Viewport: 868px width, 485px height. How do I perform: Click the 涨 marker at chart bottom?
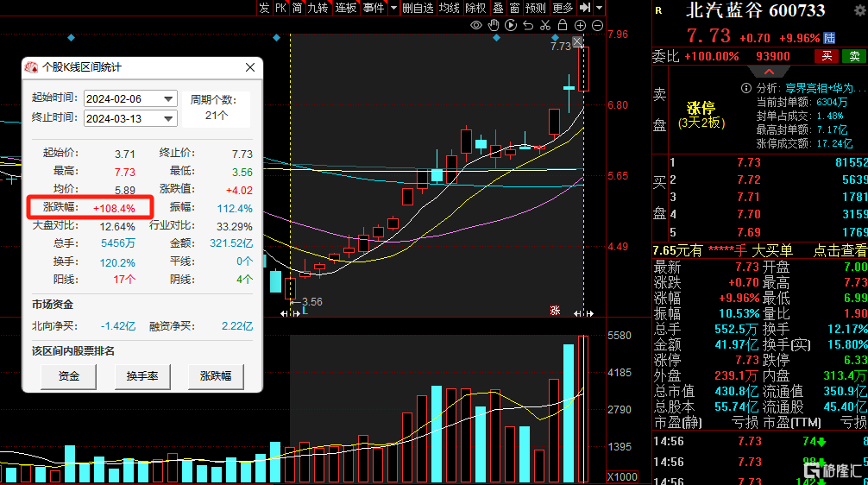[x=555, y=311]
